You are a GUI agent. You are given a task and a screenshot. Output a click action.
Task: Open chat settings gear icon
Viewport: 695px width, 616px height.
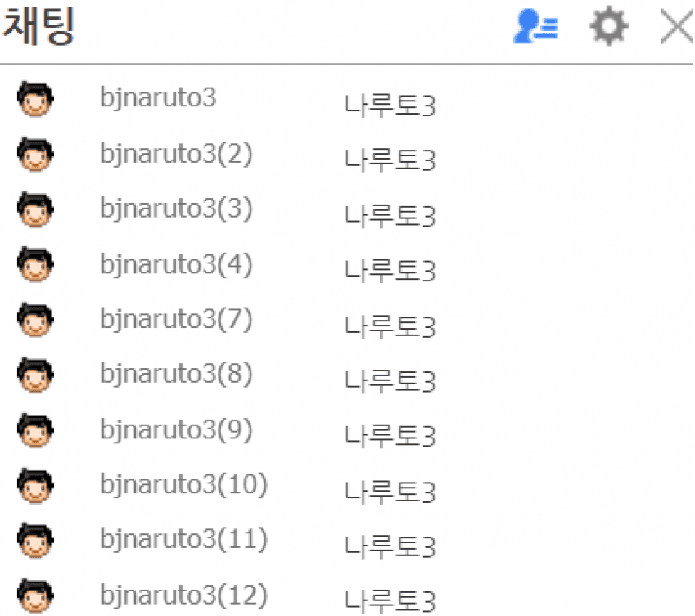608,25
